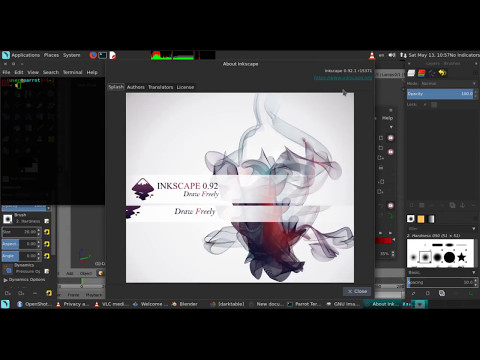Edit the brush Size value field
The image size is (480, 360).
pyautogui.click(x=19, y=232)
